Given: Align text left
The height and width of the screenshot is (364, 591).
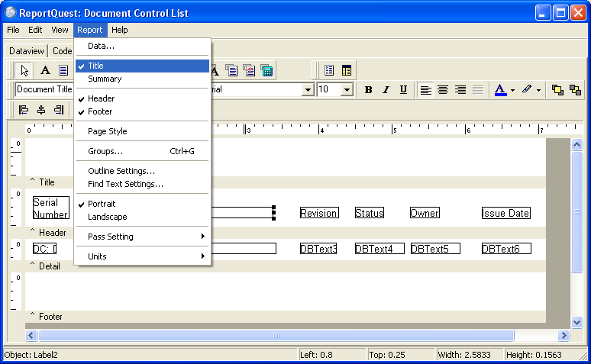Looking at the screenshot, I should click(x=425, y=90).
